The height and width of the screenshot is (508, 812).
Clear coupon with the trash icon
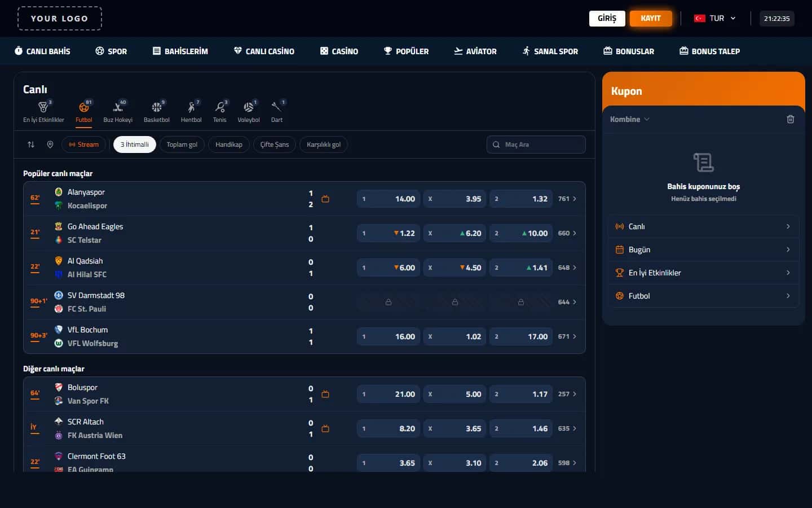click(791, 119)
